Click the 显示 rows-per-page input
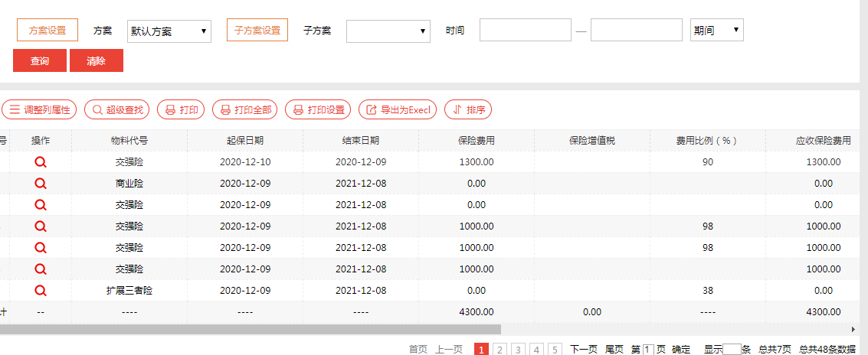This screenshot has height=355, width=868. tap(732, 350)
